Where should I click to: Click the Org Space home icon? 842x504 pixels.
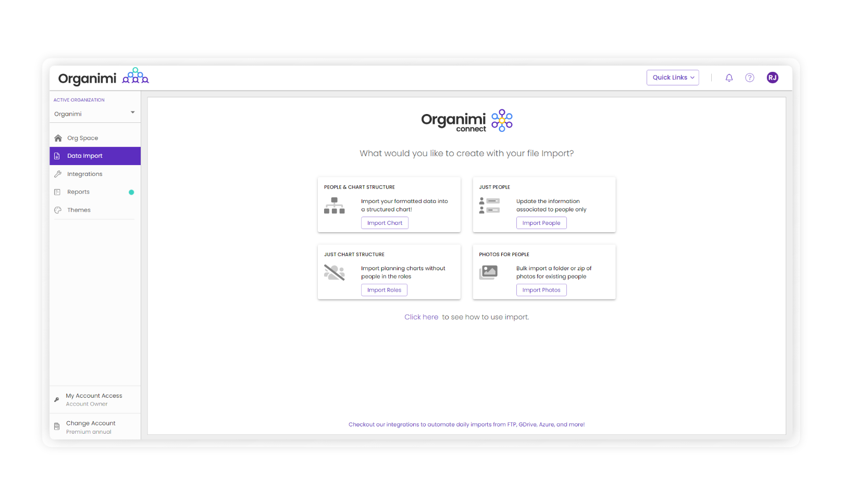58,138
